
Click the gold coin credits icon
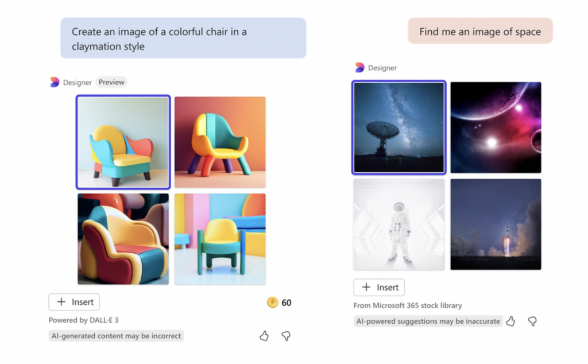pos(273,302)
